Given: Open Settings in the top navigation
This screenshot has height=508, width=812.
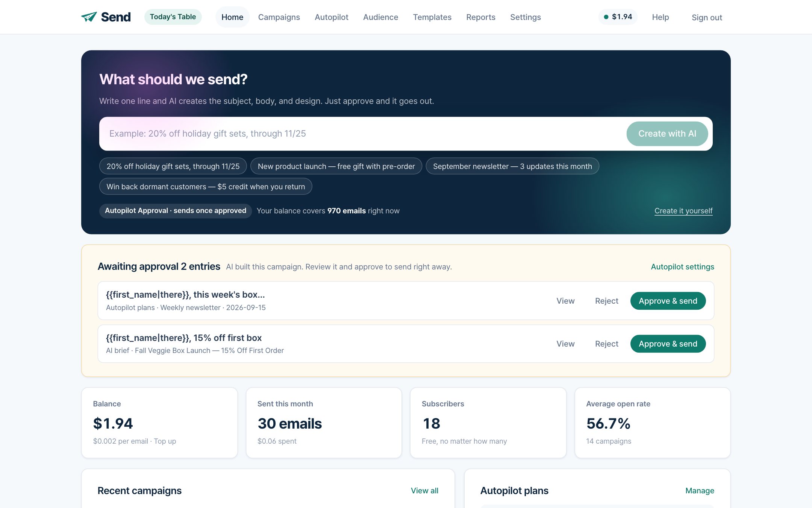Looking at the screenshot, I should [526, 17].
